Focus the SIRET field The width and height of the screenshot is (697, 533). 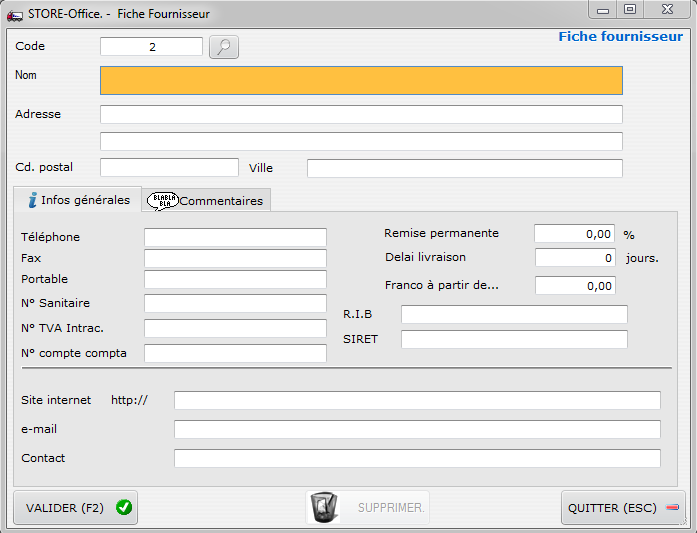[x=514, y=339]
